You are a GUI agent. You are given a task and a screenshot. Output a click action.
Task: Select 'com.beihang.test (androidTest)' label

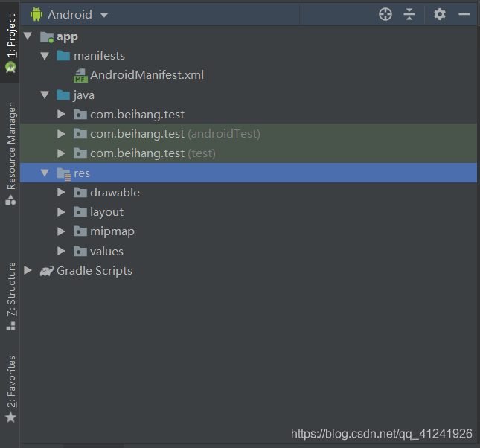[175, 134]
